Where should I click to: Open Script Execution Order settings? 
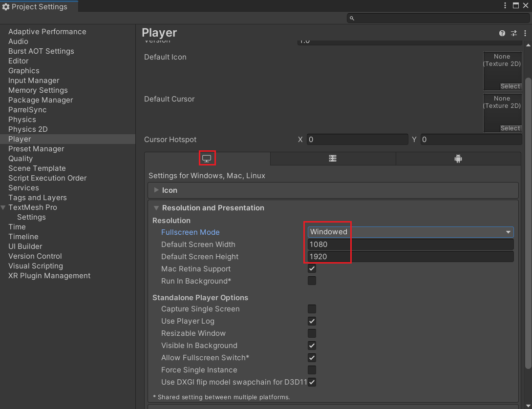coord(47,178)
